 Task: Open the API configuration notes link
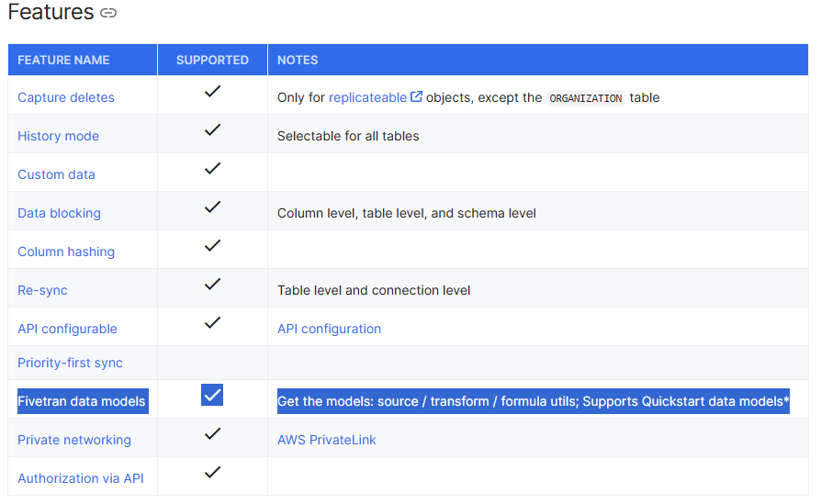click(x=329, y=329)
